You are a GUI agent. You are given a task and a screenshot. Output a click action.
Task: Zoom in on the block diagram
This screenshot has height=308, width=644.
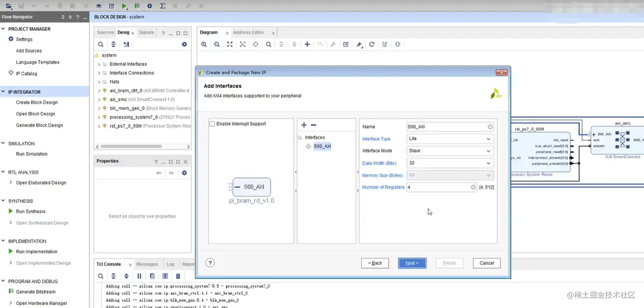coord(204,44)
